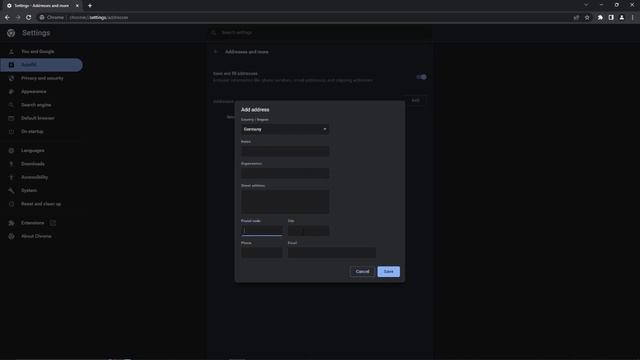640x360 pixels.
Task: Click the Reset and clean up icon
Action: pyautogui.click(x=11, y=204)
